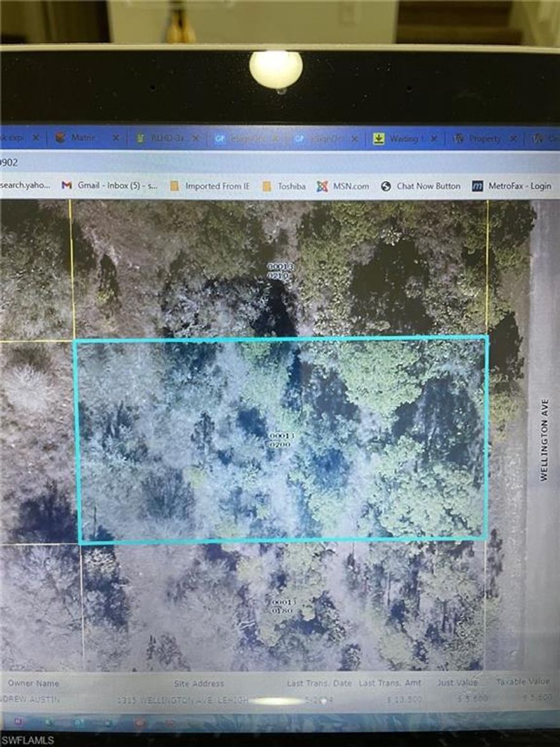Open the MetroFax - Login bookmark

pyautogui.click(x=517, y=186)
